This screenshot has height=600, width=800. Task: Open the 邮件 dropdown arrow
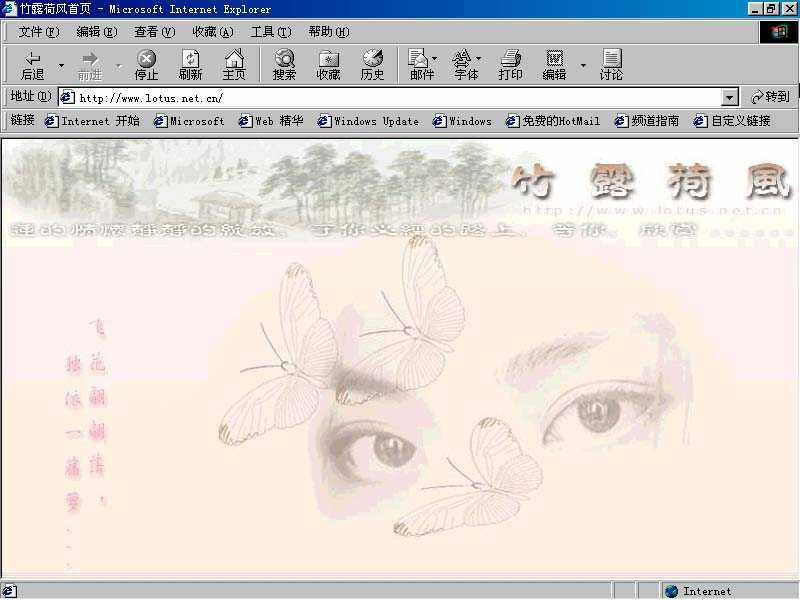pos(434,57)
